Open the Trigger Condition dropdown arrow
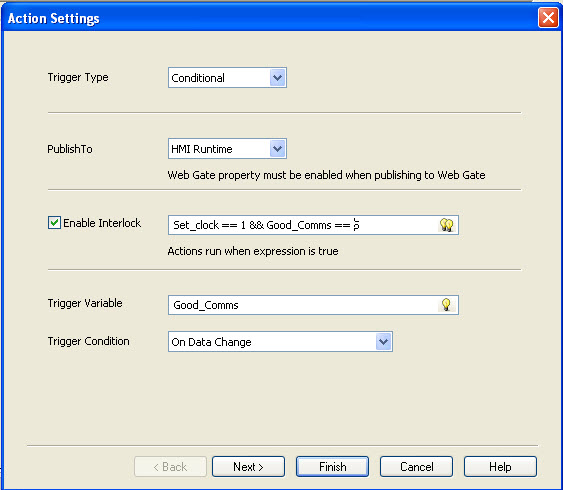 (383, 341)
